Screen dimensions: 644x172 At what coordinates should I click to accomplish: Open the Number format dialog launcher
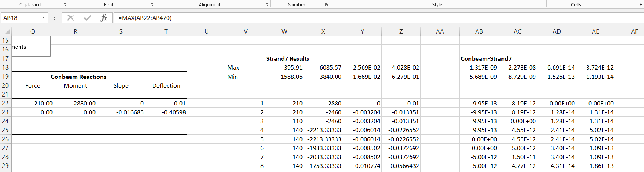(326, 5)
